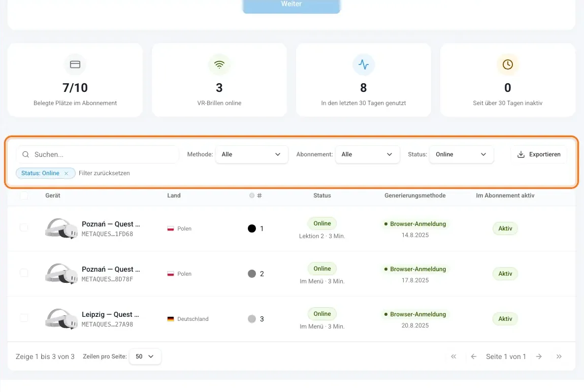Select the checkbox for the METAQUES...8D78F row
This screenshot has width=584, height=392.
click(x=24, y=273)
